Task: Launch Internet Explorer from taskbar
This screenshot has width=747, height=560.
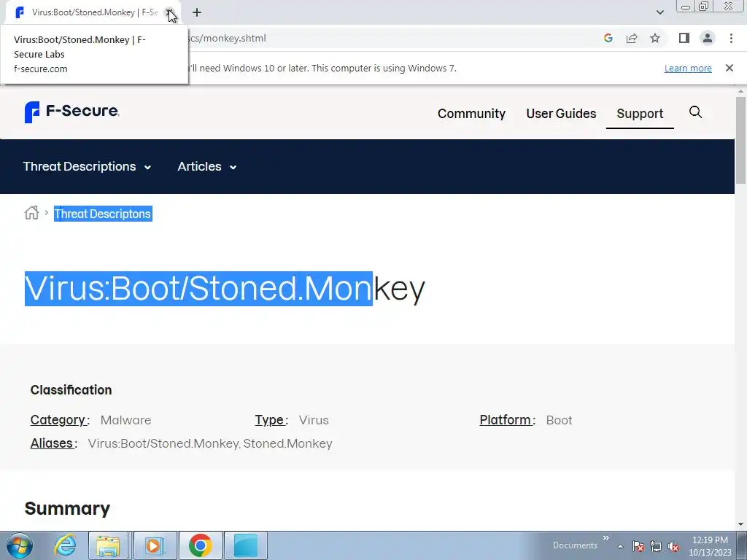Action: coord(65,545)
